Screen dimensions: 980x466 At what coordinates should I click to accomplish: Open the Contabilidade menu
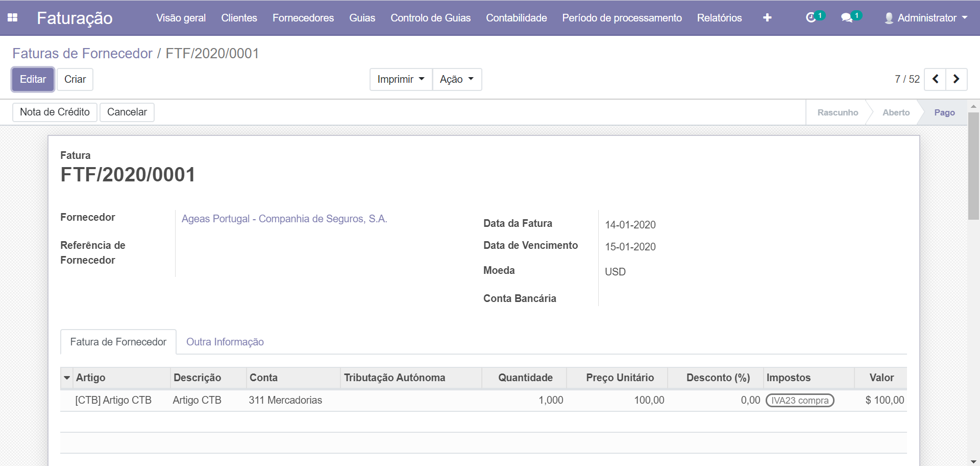pyautogui.click(x=516, y=18)
